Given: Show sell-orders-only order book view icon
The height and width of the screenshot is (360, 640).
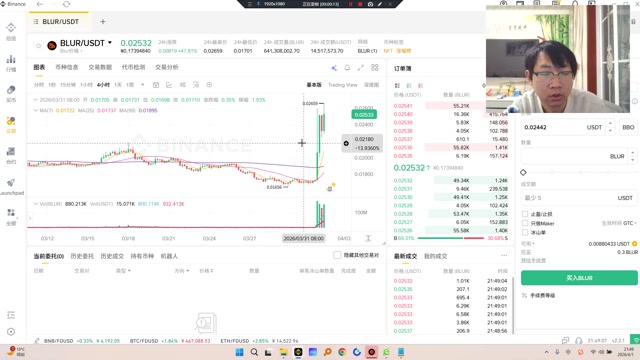Looking at the screenshot, I should (420, 86).
